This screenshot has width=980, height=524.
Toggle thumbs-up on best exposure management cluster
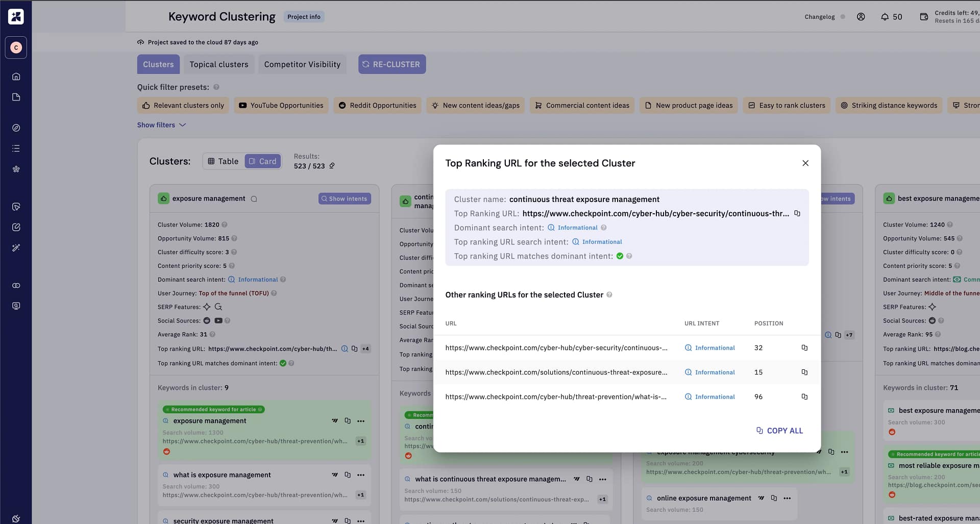[889, 198]
